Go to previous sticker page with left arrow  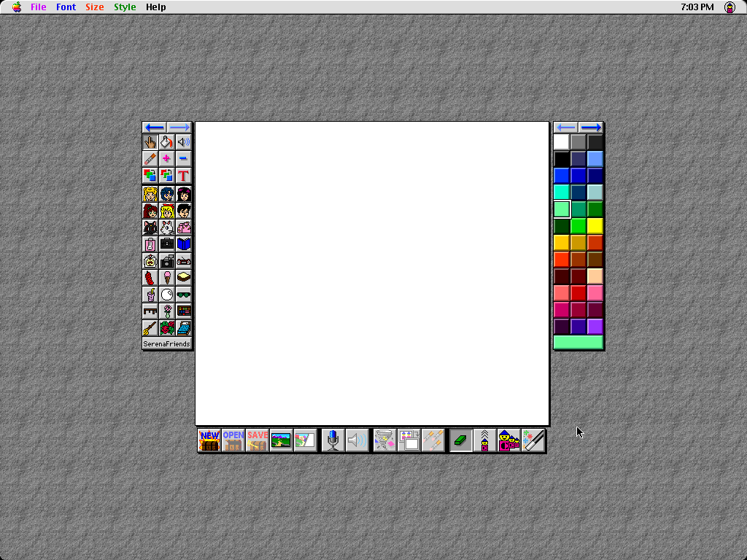coord(155,127)
